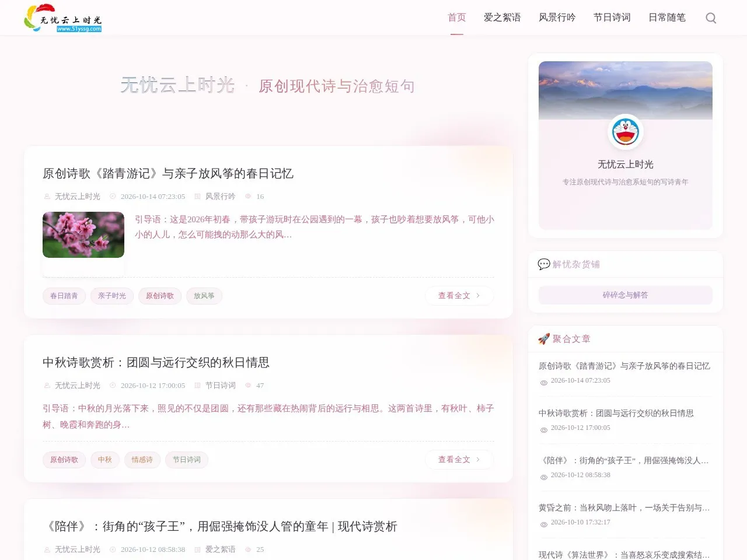747x560 pixels.
Task: Click sidebar eye icon beside 2026-10-12 08:58:38
Action: coord(544,477)
